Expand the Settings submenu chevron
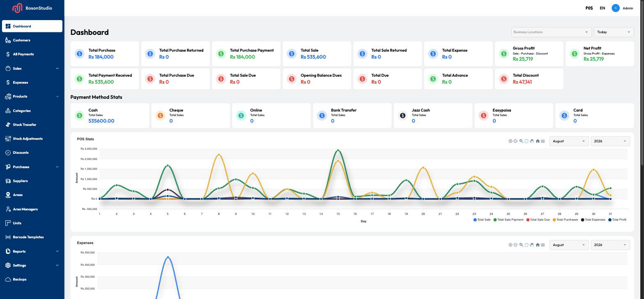The image size is (644, 299). pos(57,265)
